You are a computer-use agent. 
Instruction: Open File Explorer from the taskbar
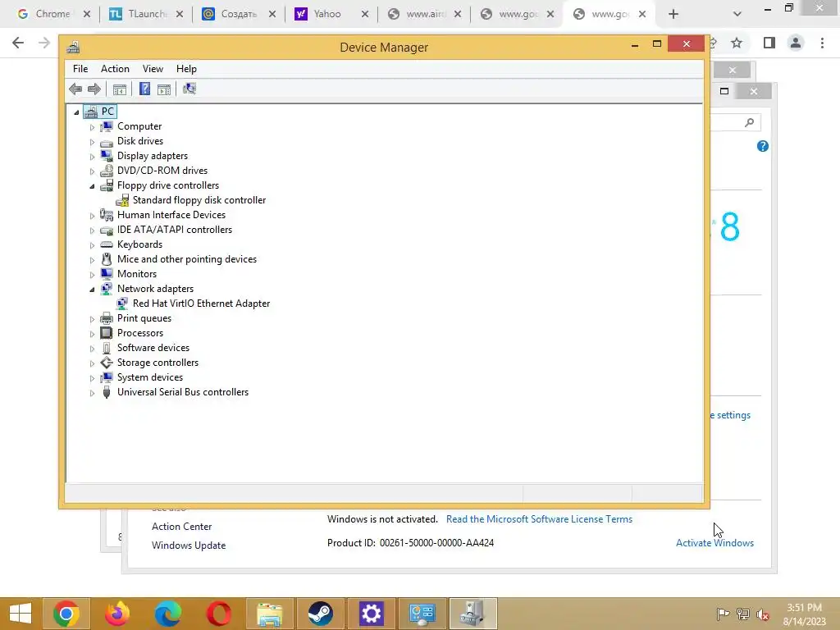[269, 614]
